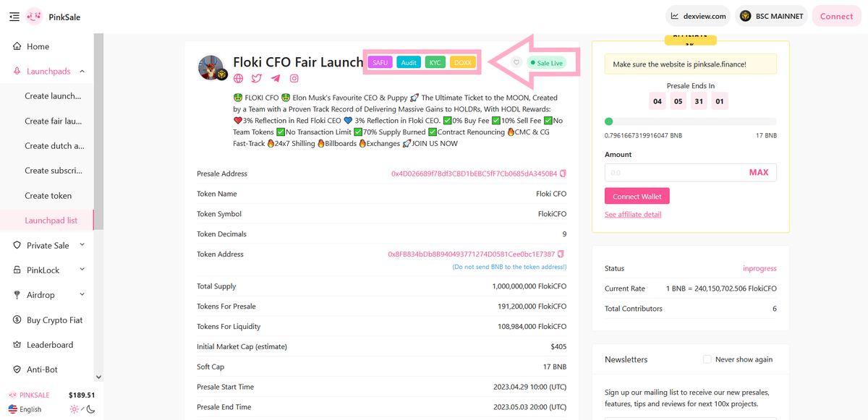Viewport: 868px width, 420px height.
Task: Click MAX in the Amount field
Action: point(759,173)
